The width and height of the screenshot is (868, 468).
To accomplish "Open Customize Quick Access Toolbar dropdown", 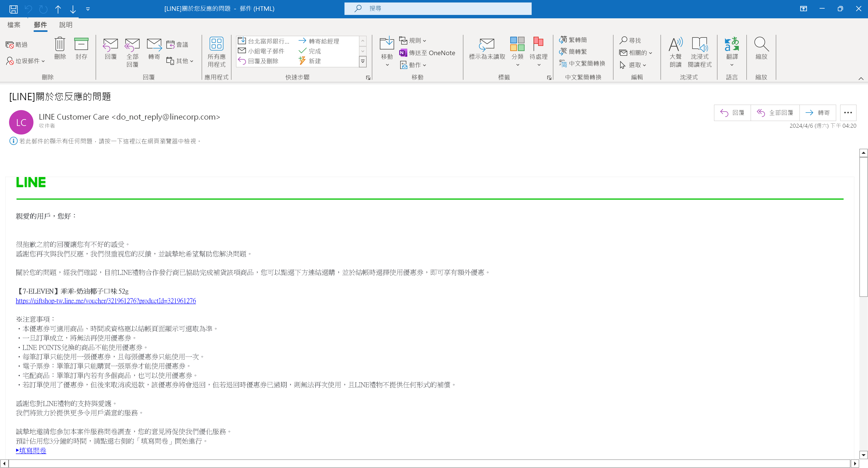I will (88, 9).
